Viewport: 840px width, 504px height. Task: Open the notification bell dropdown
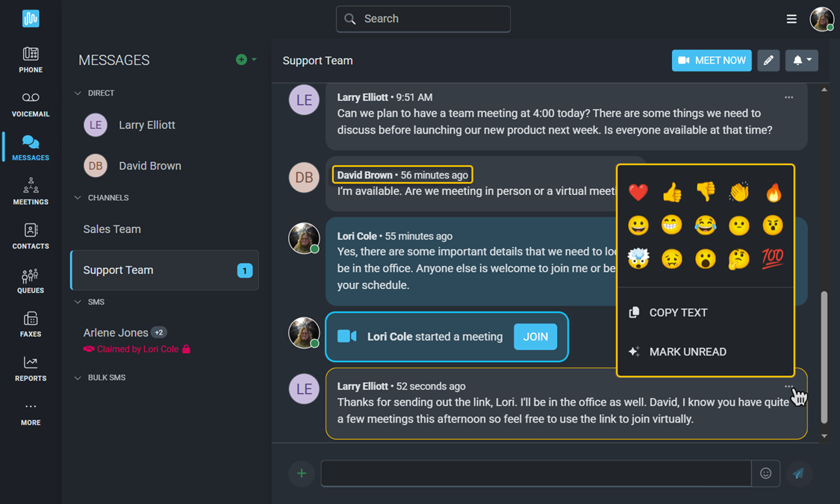(x=801, y=60)
